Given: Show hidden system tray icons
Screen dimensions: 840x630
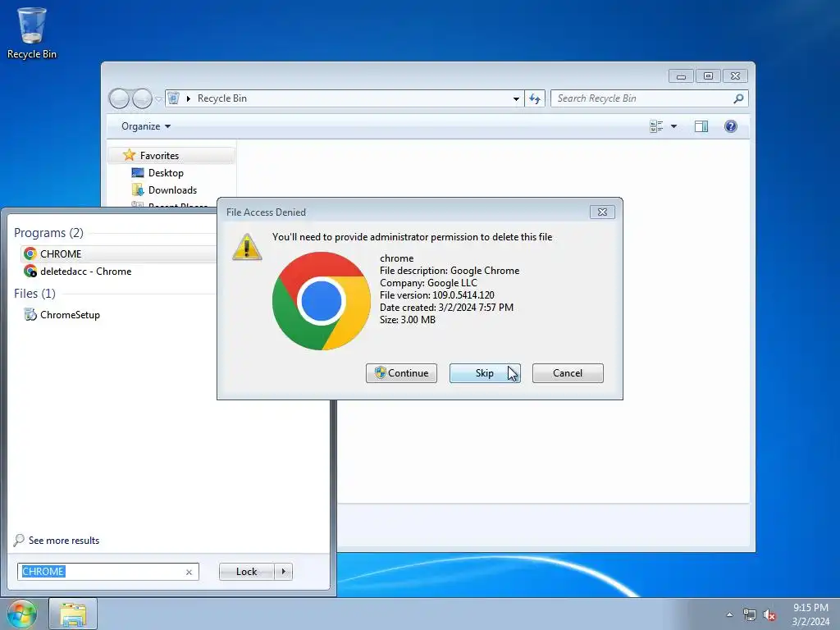Looking at the screenshot, I should (x=729, y=614).
